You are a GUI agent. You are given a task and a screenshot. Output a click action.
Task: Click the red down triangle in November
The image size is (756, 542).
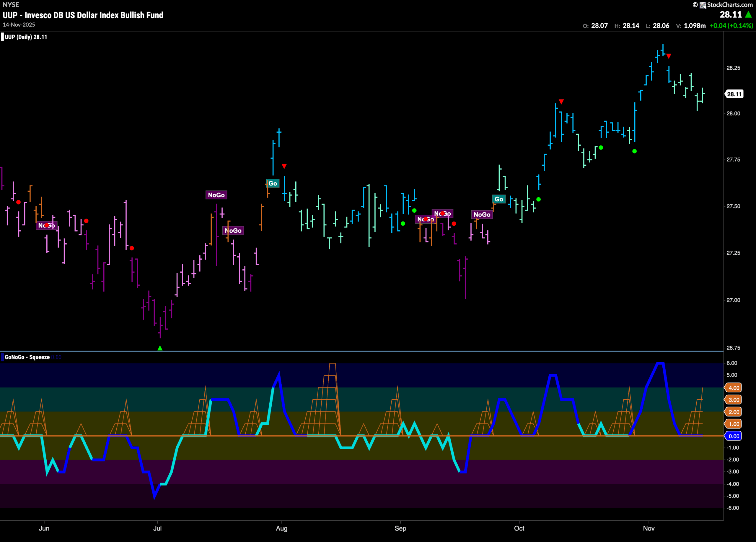[x=669, y=56]
